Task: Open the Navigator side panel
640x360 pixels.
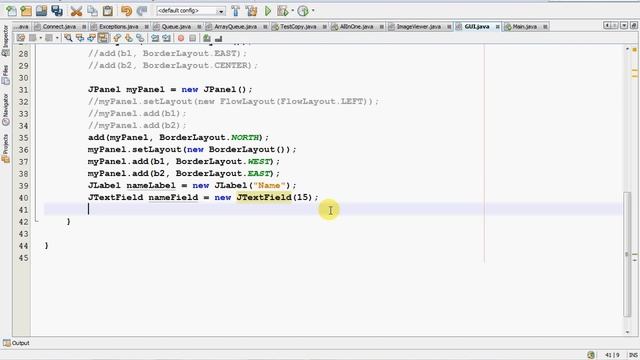Action: click(5, 109)
